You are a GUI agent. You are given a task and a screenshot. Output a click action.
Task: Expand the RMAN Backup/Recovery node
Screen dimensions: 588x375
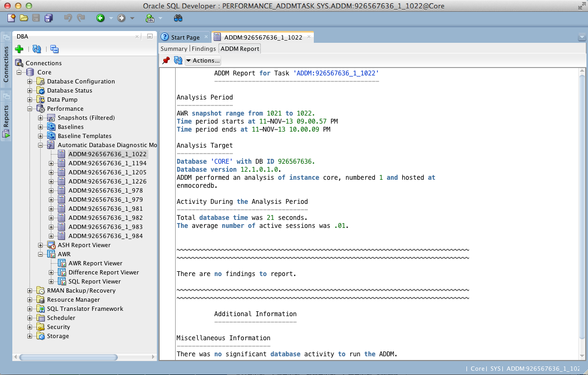30,290
